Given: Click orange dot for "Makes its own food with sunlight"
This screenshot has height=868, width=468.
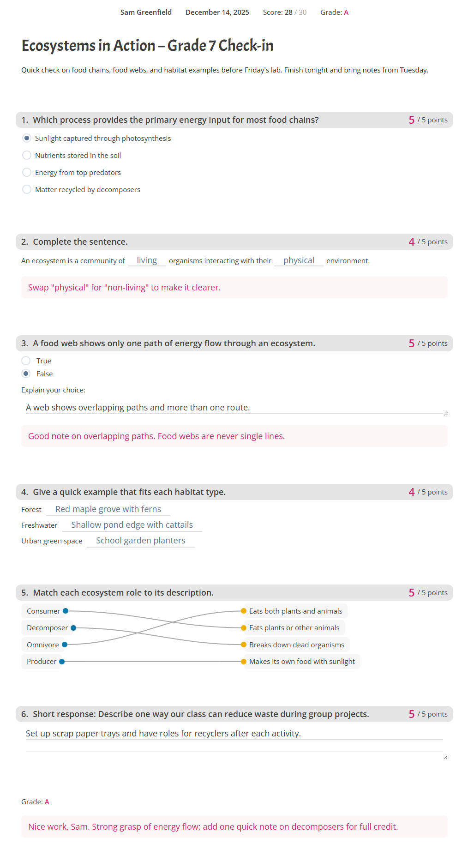Looking at the screenshot, I should pyautogui.click(x=244, y=662).
